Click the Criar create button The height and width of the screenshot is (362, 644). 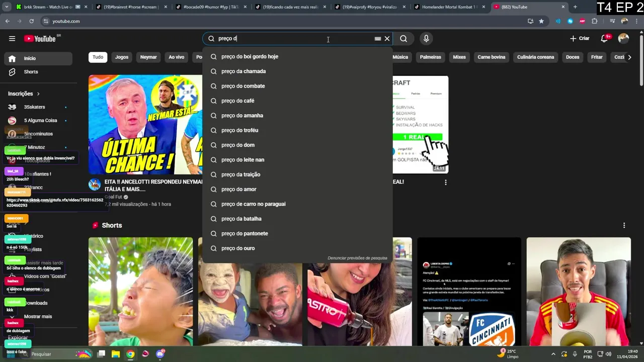click(x=580, y=39)
